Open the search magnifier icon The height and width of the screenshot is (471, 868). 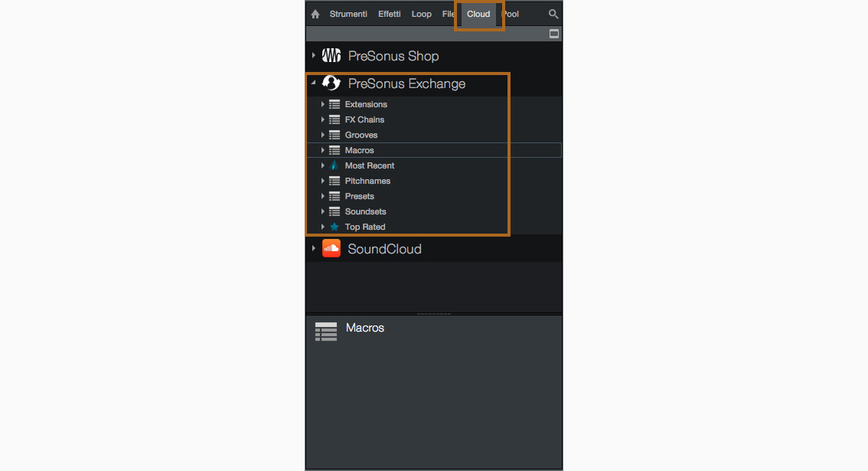pyautogui.click(x=553, y=15)
